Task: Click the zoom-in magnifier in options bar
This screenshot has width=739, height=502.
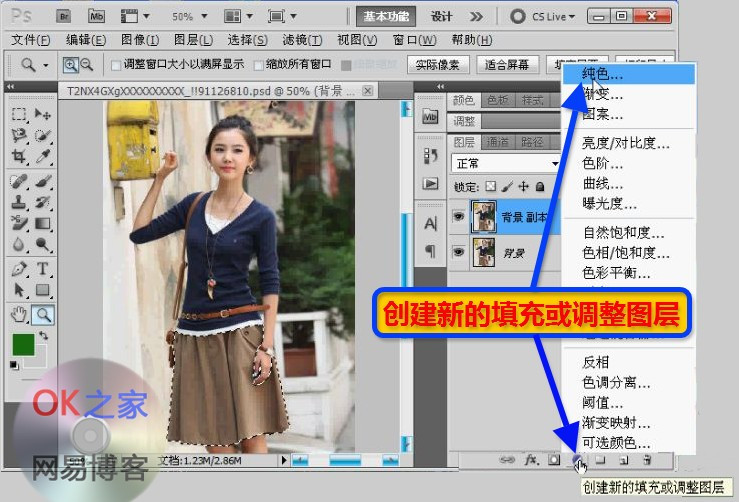Action: coord(70,65)
